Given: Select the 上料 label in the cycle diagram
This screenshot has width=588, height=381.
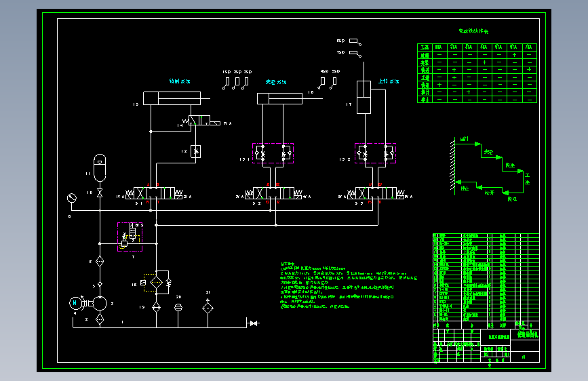Looking at the screenshot, I should point(465,139).
